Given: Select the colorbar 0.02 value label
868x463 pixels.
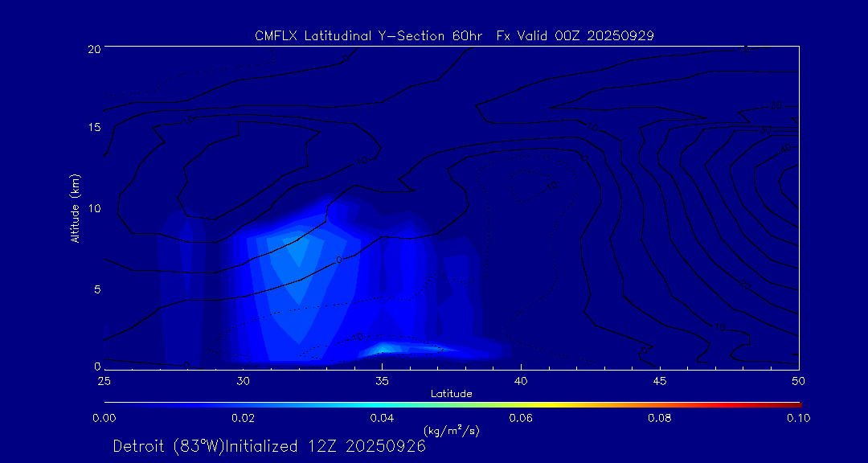Looking at the screenshot, I should (243, 418).
